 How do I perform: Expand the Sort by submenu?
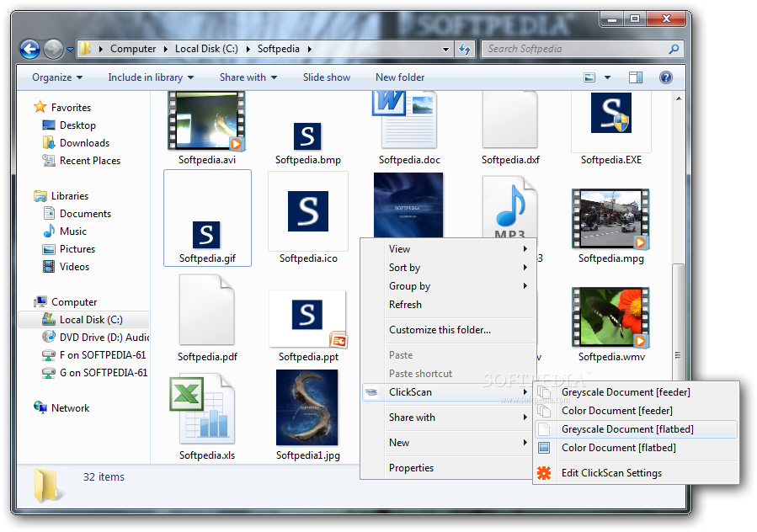[449, 268]
